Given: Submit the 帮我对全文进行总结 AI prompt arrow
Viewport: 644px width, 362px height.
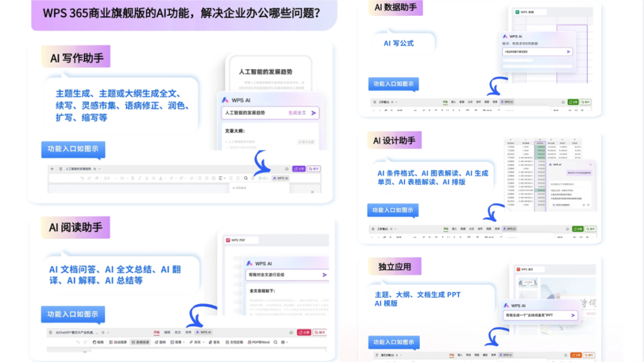Looking at the screenshot, I should [x=325, y=275].
